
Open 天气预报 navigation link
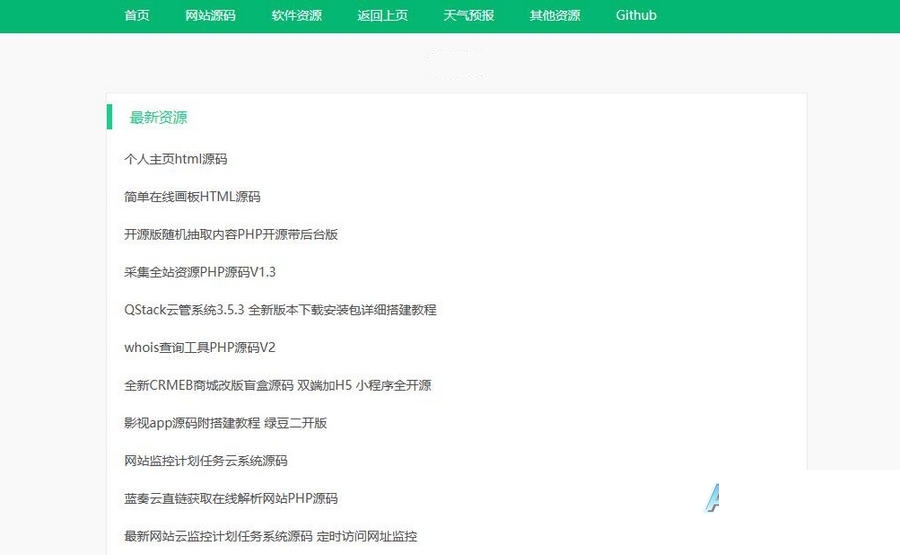click(468, 15)
